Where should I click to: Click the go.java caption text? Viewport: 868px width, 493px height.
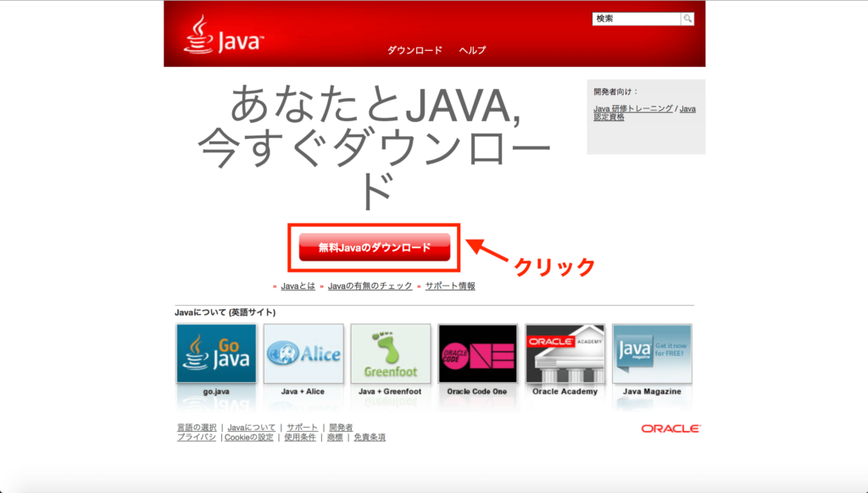tap(216, 391)
